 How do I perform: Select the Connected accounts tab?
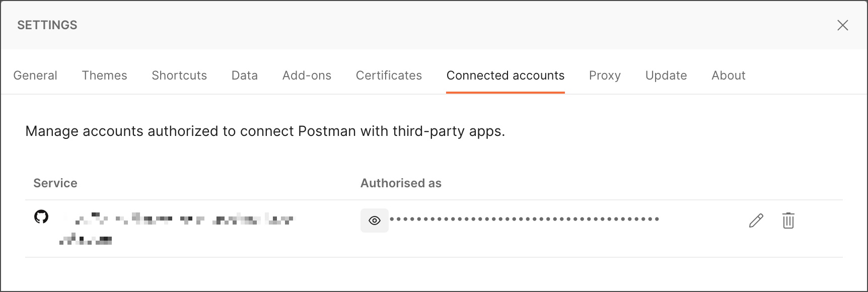505,76
